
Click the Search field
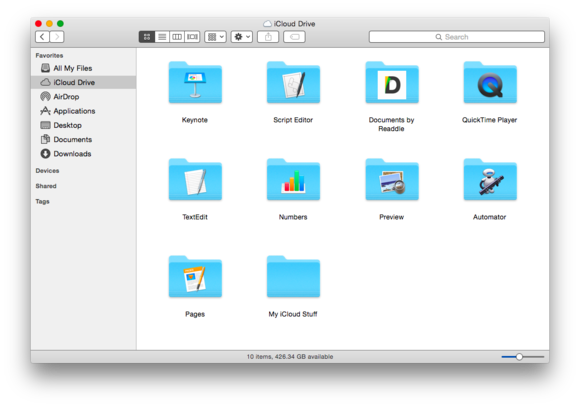click(x=457, y=37)
